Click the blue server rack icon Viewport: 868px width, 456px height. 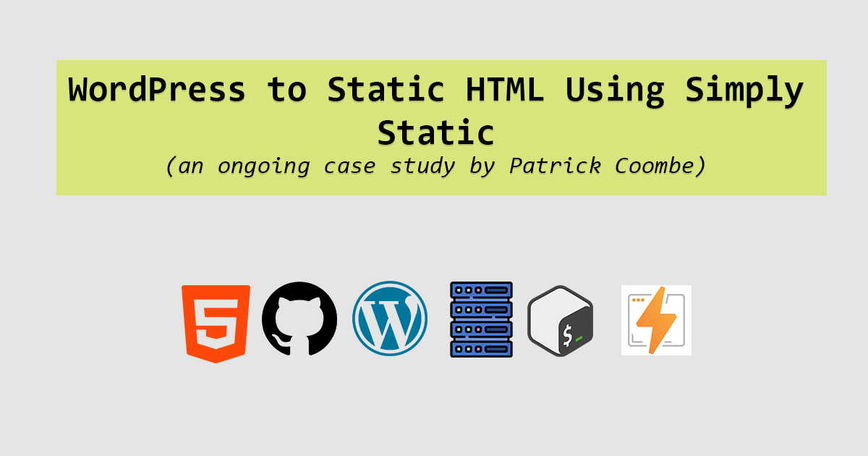(x=481, y=319)
